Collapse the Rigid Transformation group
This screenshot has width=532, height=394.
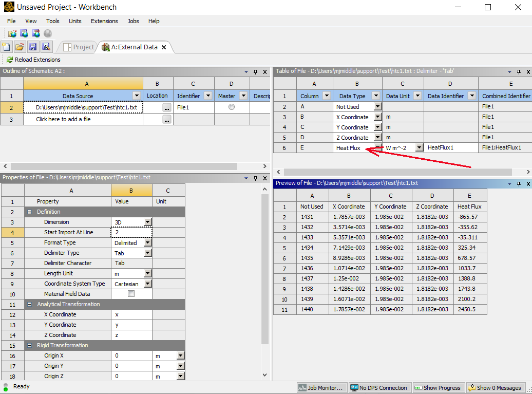point(29,346)
